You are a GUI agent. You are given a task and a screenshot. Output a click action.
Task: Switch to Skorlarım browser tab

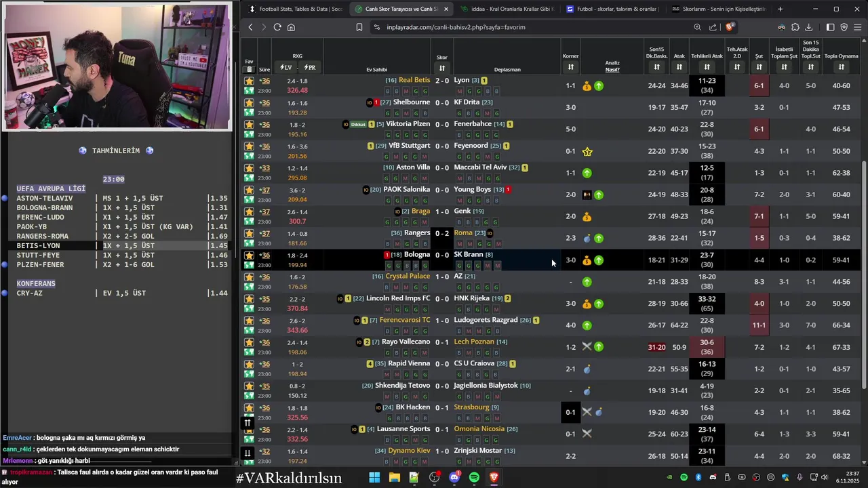[x=718, y=9]
